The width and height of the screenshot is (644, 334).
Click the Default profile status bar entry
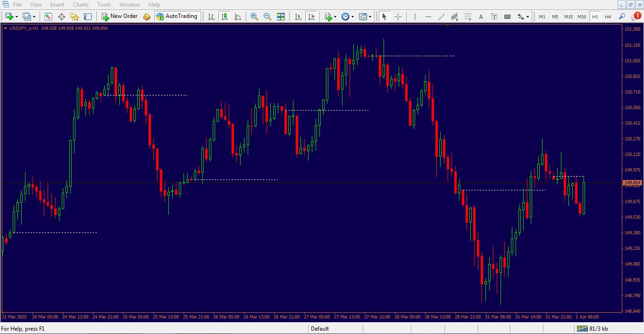click(320, 329)
